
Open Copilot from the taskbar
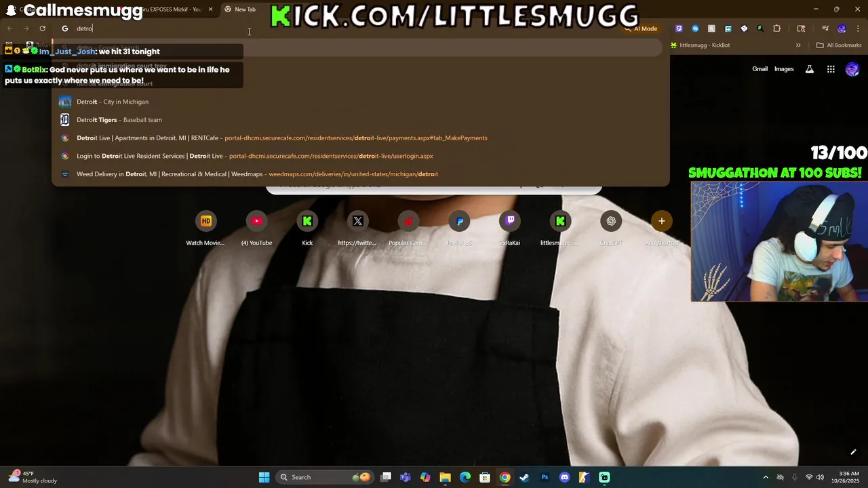tap(425, 477)
